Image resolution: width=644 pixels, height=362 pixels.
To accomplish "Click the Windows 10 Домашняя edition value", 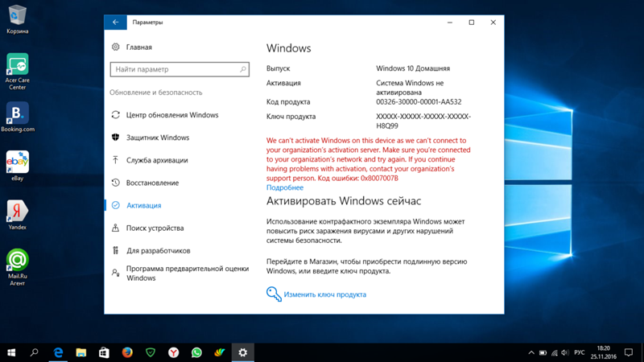I will click(x=413, y=68).
